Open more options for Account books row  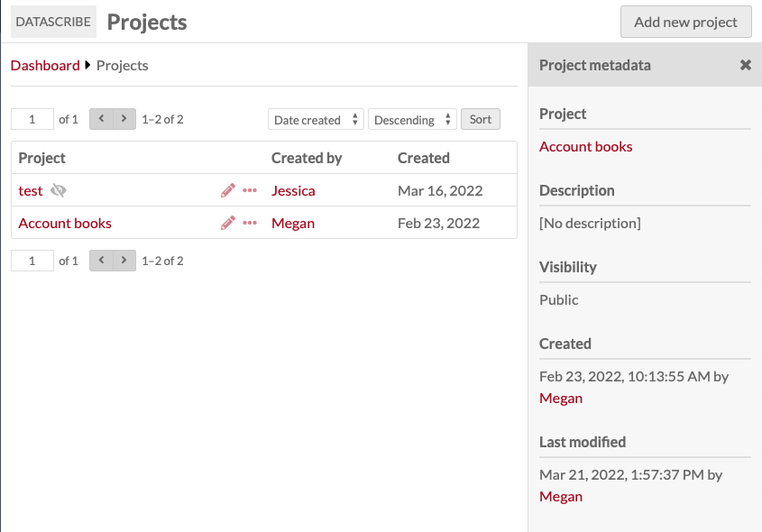[250, 223]
